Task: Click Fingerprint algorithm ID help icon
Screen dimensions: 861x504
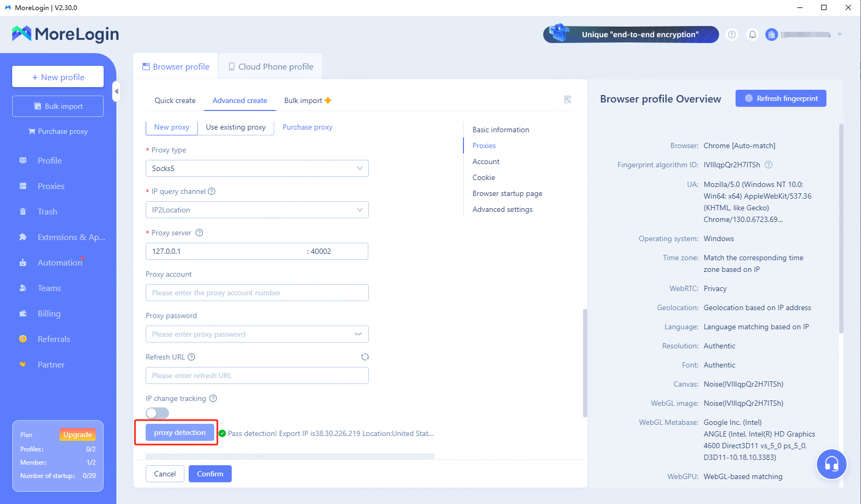Action: click(x=769, y=165)
